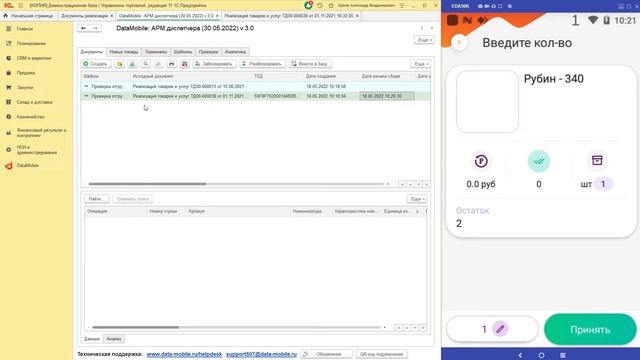Open Ещё dropdown in documents toolbar
The height and width of the screenshot is (360, 640).
coord(420,64)
